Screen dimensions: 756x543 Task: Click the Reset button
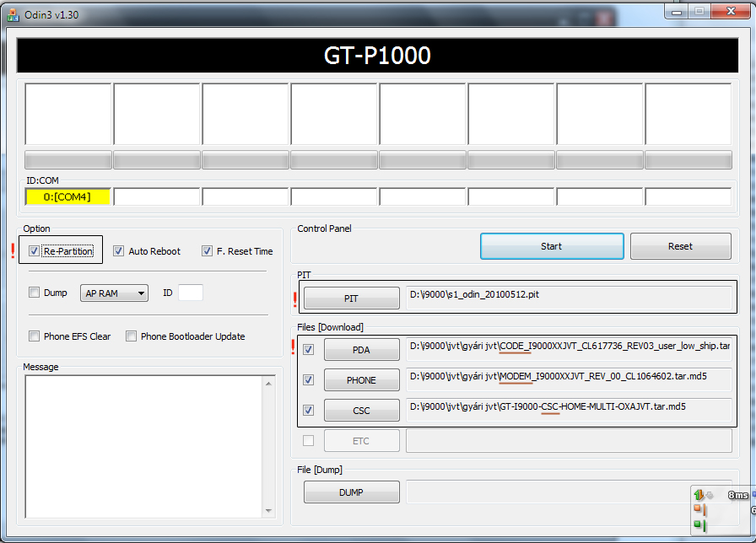pyautogui.click(x=681, y=246)
